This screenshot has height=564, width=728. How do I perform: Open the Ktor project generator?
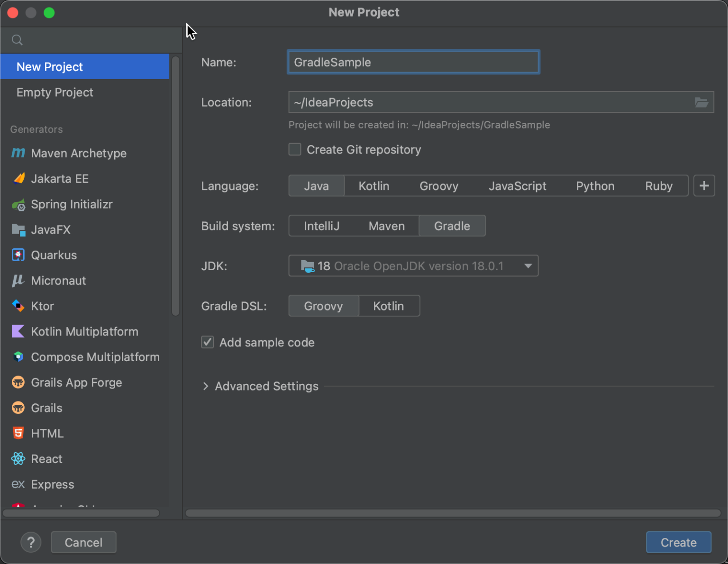pos(42,306)
